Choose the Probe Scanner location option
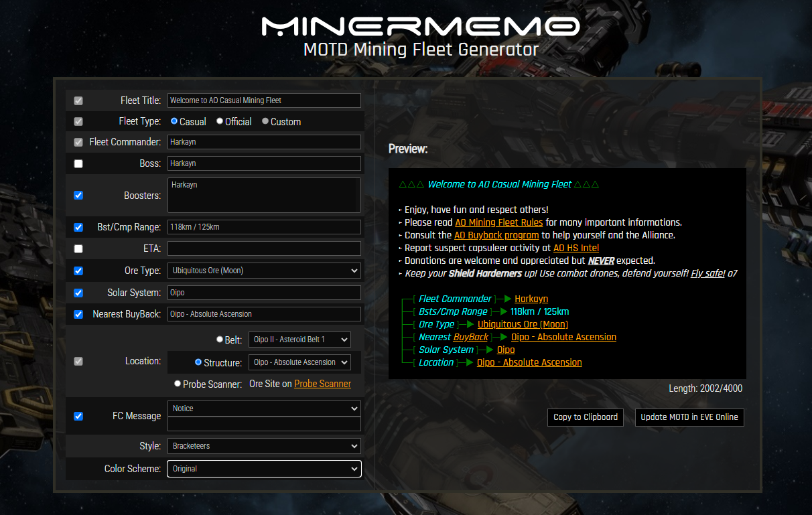 (178, 384)
